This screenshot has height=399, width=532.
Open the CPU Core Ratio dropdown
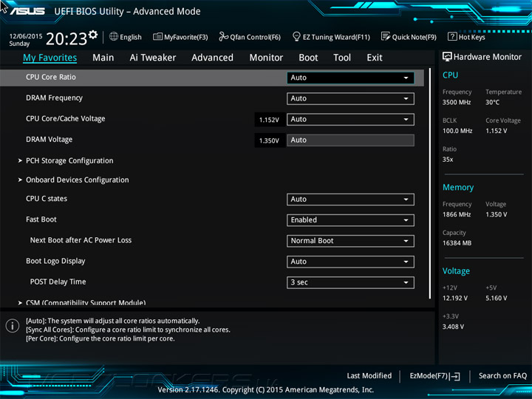click(350, 78)
